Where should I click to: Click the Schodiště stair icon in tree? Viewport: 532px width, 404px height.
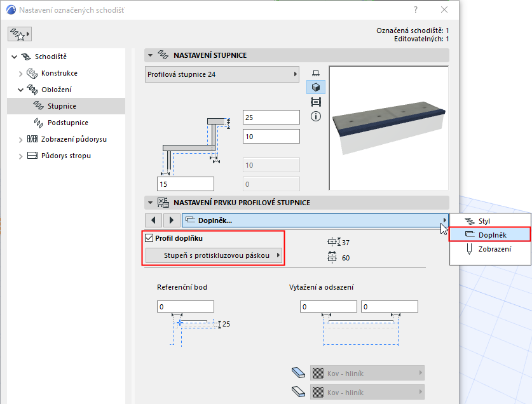(x=26, y=57)
